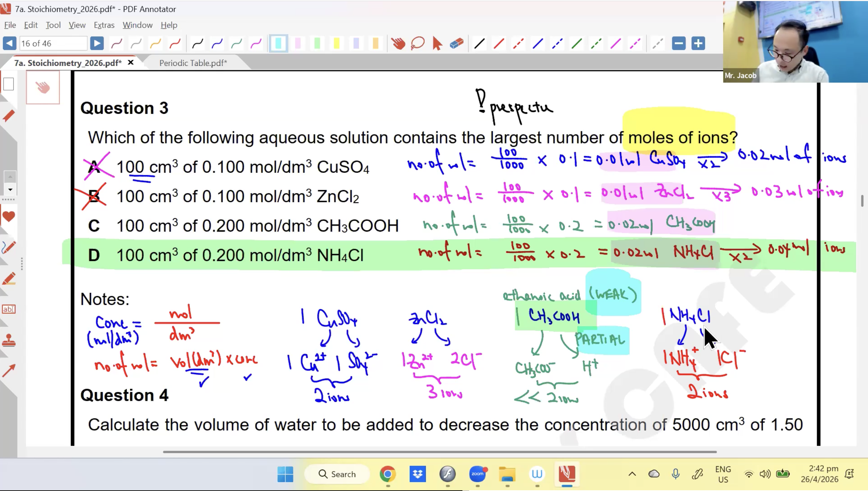Click the taskbar Search box
This screenshot has height=491, width=868.
(337, 474)
